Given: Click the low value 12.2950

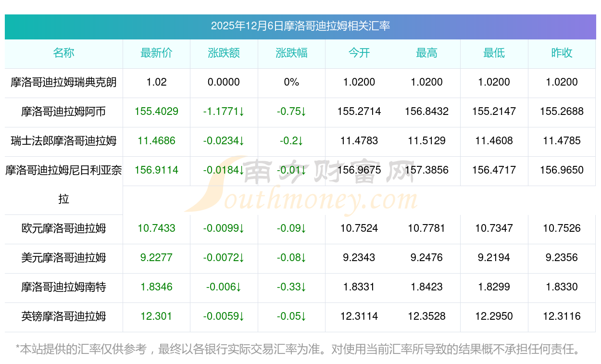Looking at the screenshot, I should (x=494, y=316).
